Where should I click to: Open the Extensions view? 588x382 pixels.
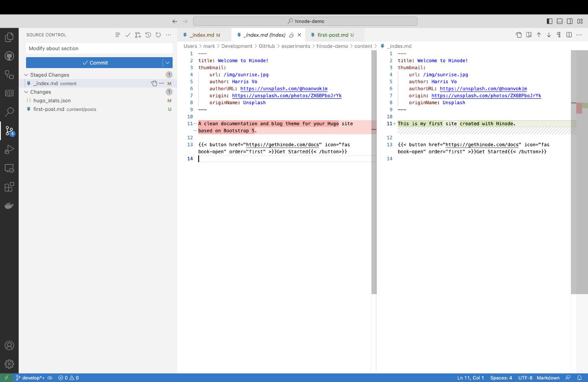point(9,187)
